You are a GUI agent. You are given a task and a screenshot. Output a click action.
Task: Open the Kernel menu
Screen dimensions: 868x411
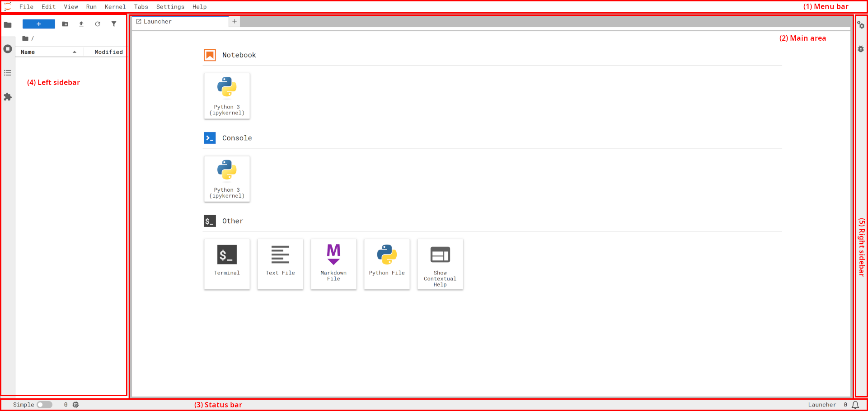[115, 6]
